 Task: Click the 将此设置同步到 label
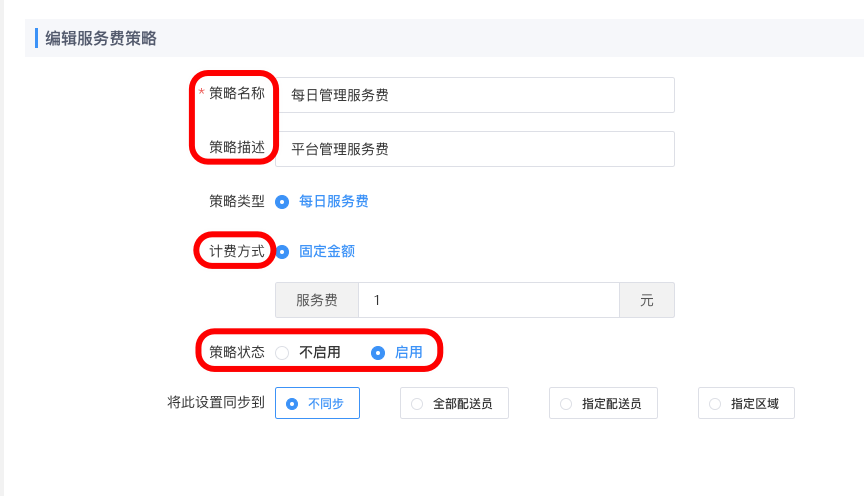216,403
